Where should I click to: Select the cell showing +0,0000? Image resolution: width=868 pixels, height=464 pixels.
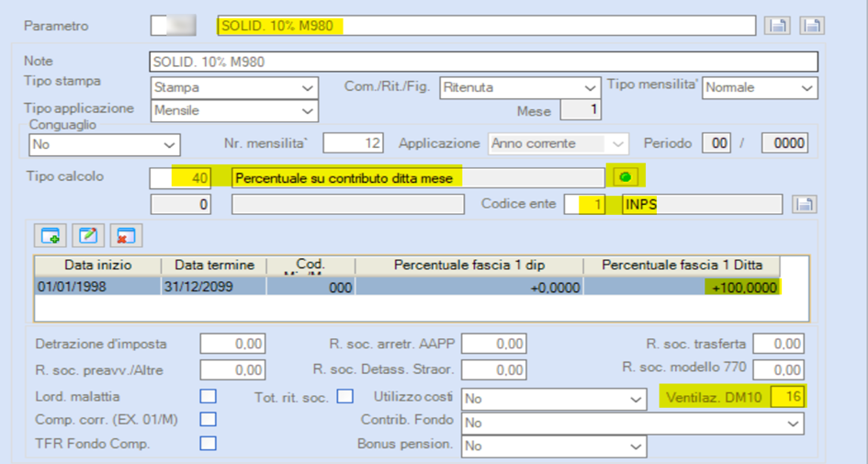pos(469,287)
